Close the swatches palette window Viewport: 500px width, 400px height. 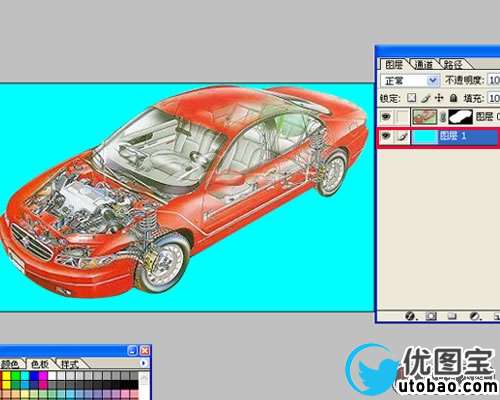(145, 351)
